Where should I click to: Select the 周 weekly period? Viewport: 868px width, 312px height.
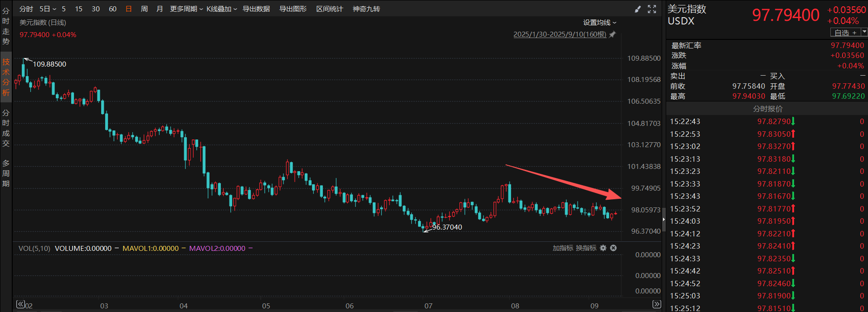[x=144, y=9]
